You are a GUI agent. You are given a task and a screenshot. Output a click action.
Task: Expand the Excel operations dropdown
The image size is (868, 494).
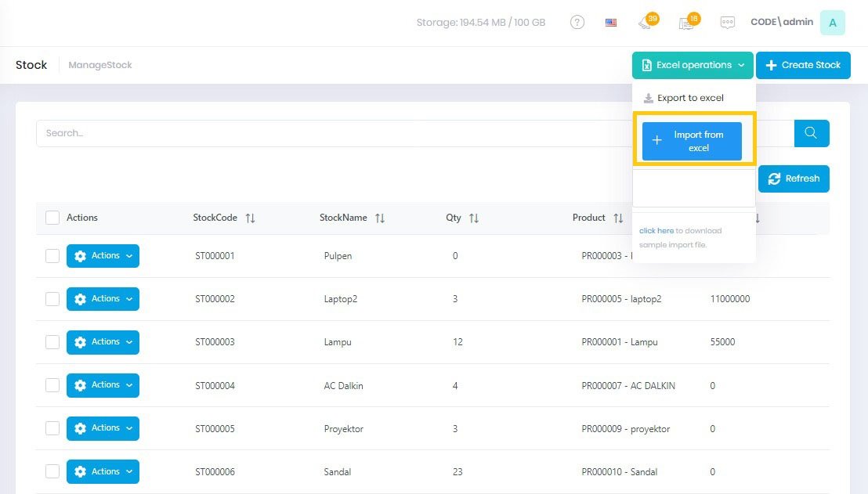coord(693,65)
